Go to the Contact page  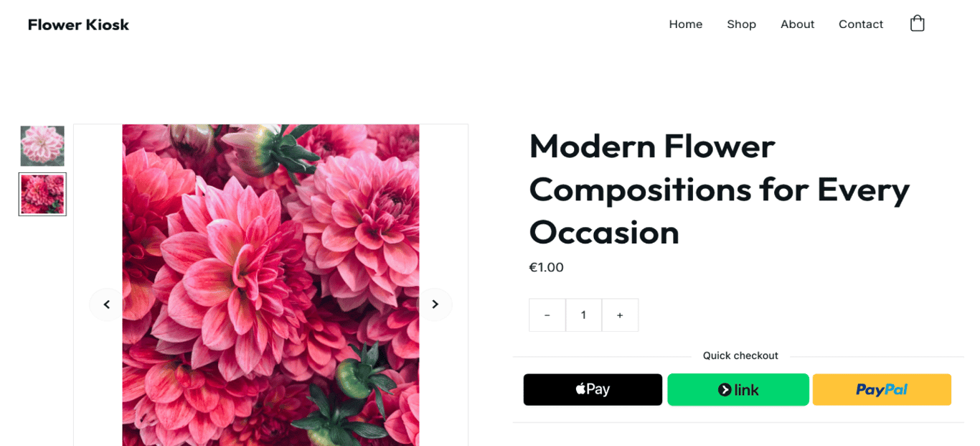860,24
